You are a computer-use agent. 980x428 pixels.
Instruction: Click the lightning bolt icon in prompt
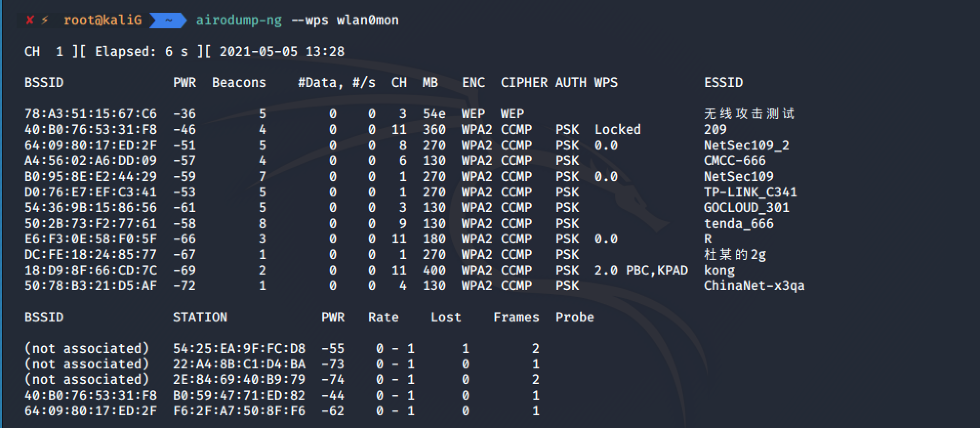click(x=45, y=20)
